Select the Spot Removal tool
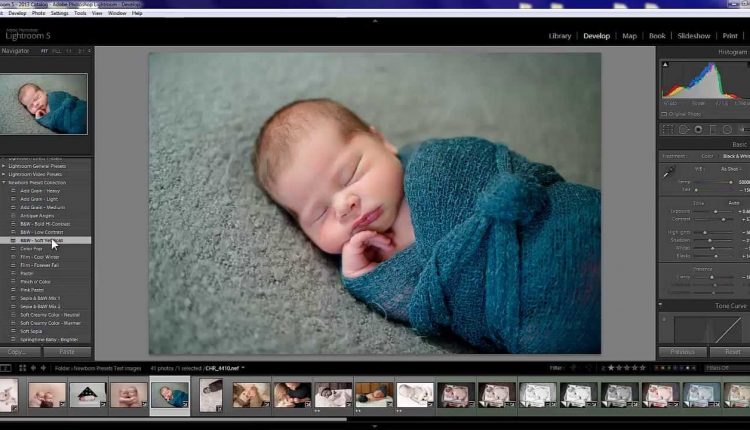This screenshot has width=750, height=430. click(683, 130)
